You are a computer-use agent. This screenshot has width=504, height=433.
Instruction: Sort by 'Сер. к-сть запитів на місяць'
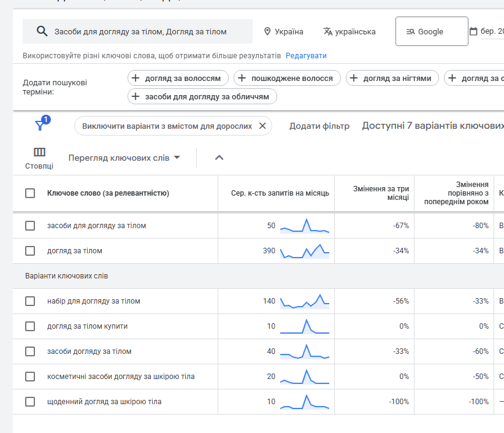coord(280,193)
